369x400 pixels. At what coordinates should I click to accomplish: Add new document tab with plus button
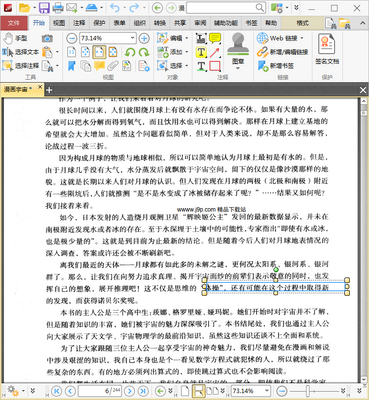[49, 90]
